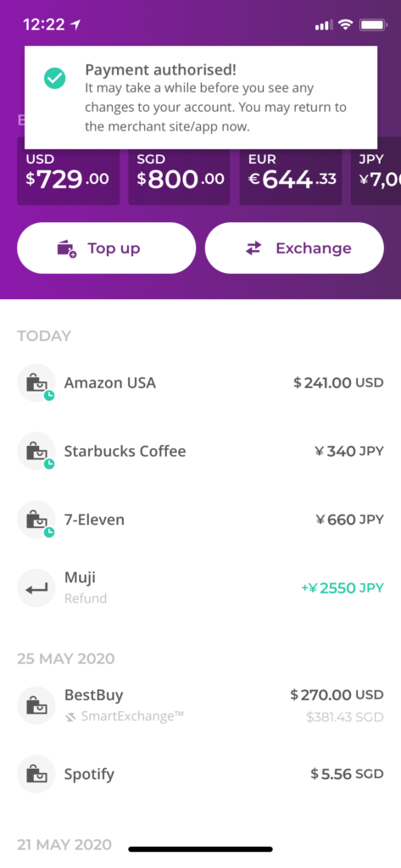
Task: Open the Amazon USA $241.00 transaction
Action: pyautogui.click(x=200, y=382)
